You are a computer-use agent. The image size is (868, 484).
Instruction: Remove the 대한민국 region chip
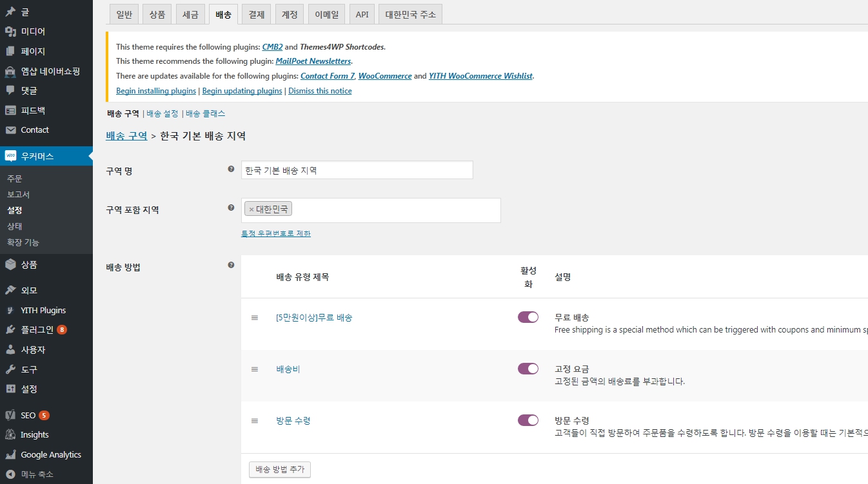(x=251, y=208)
